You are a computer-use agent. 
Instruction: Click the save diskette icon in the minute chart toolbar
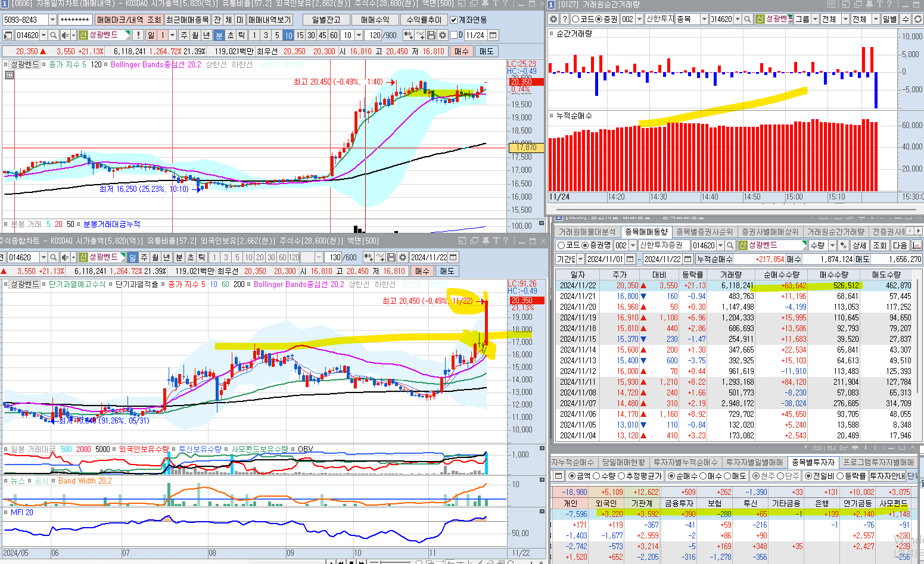tap(431, 35)
